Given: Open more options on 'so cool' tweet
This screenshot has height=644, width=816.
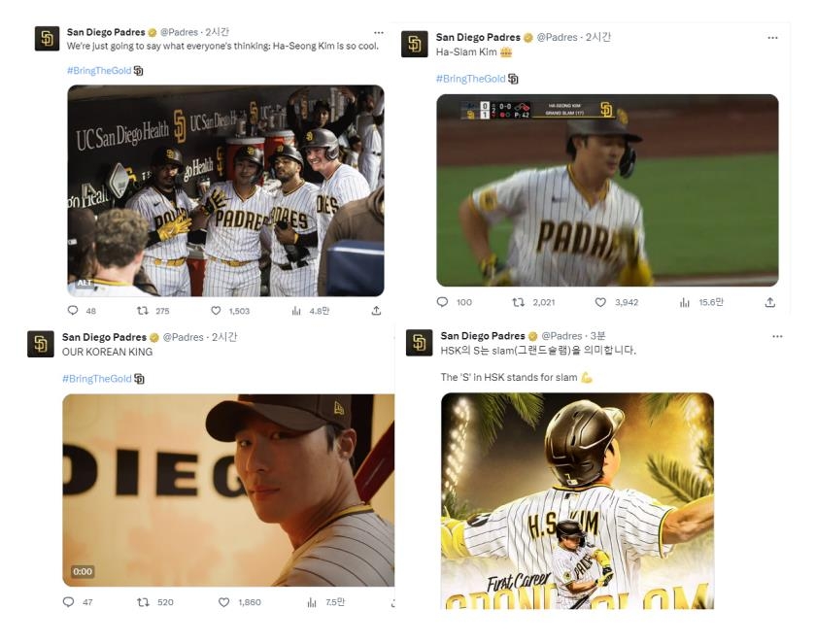Looking at the screenshot, I should (x=378, y=32).
